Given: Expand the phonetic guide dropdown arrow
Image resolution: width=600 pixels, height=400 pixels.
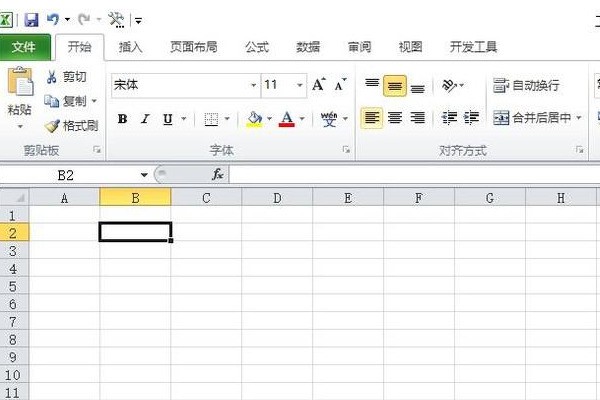Looking at the screenshot, I should [x=346, y=119].
